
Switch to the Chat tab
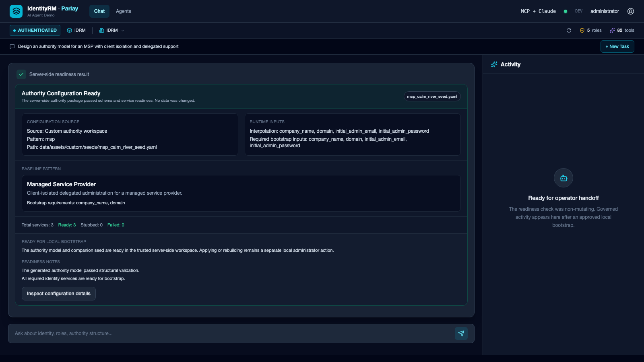[x=99, y=11]
